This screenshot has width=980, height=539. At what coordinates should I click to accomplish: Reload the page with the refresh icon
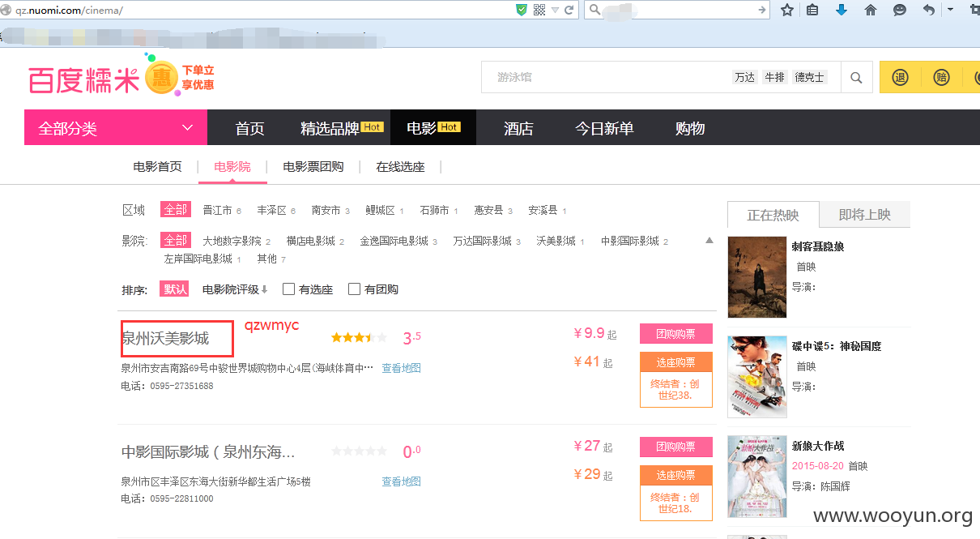[569, 11]
